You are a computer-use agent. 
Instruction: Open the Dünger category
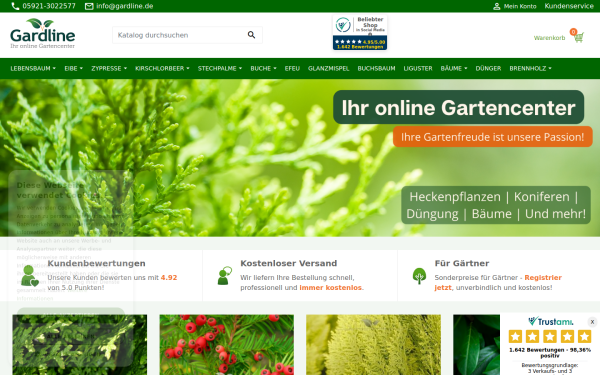[488, 68]
